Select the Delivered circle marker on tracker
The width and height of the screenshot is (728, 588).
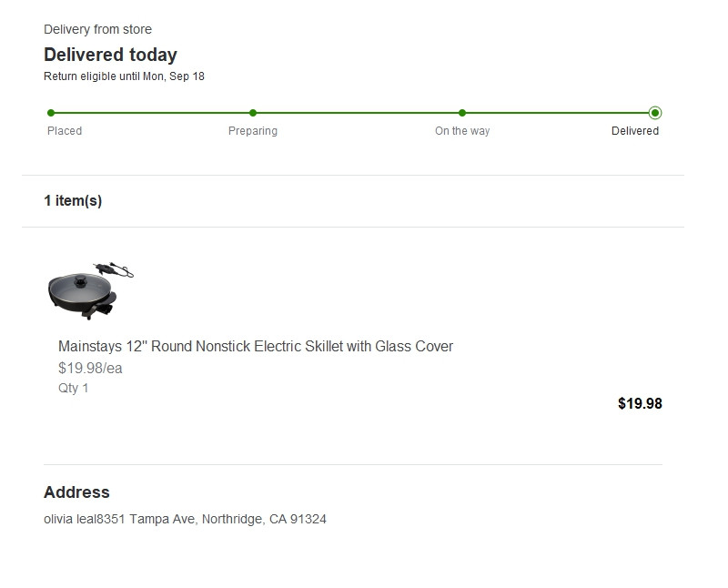pos(655,113)
